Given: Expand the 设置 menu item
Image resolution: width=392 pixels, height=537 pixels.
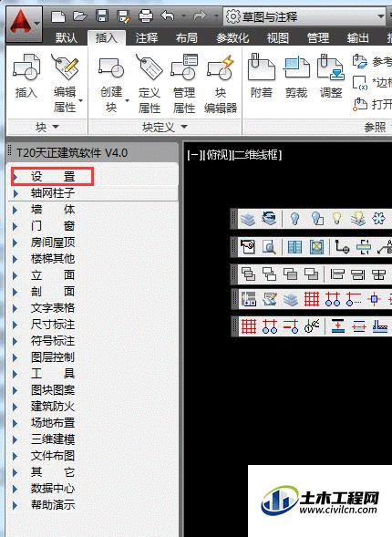Looking at the screenshot, I should (52, 177).
